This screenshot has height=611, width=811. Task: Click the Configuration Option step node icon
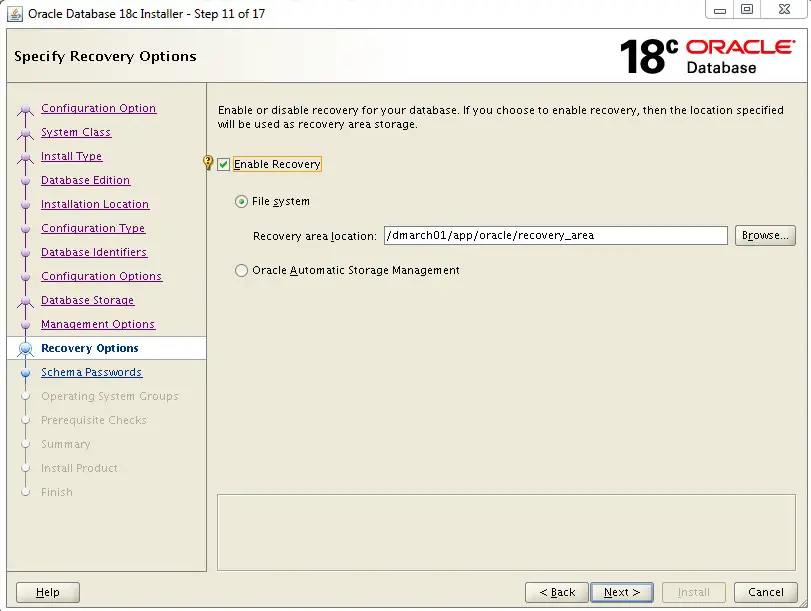pyautogui.click(x=25, y=109)
